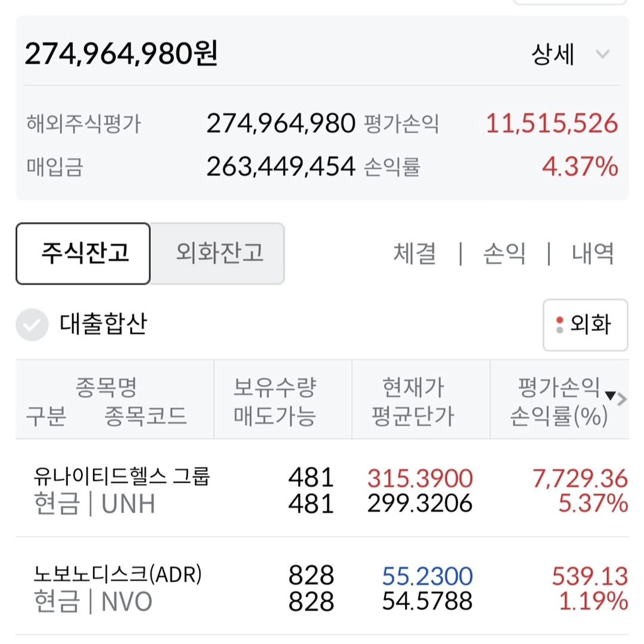
Task: Open the 내역 link
Action: pyautogui.click(x=593, y=254)
